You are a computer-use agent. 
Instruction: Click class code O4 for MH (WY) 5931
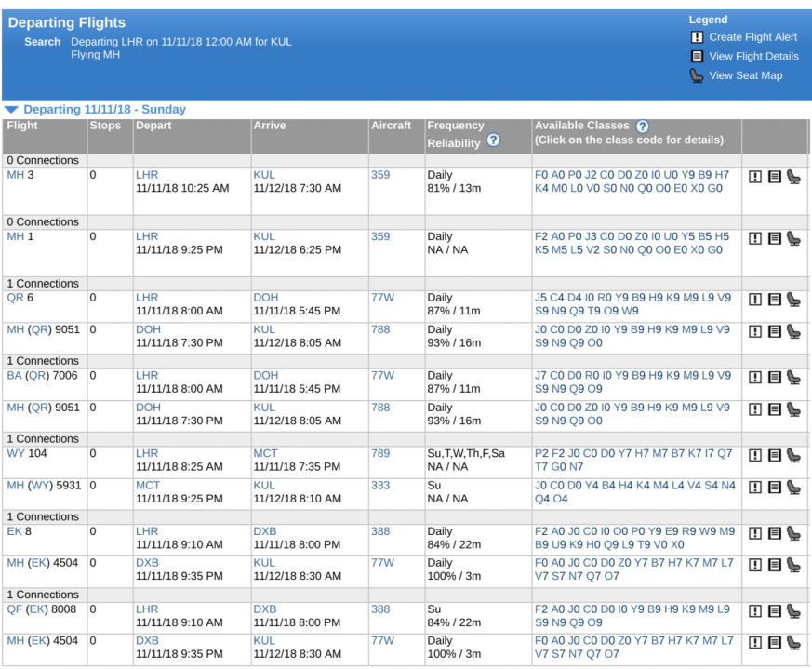click(560, 499)
